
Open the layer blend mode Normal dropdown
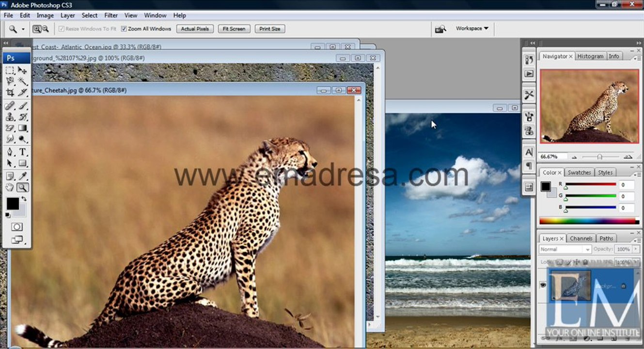tap(565, 249)
